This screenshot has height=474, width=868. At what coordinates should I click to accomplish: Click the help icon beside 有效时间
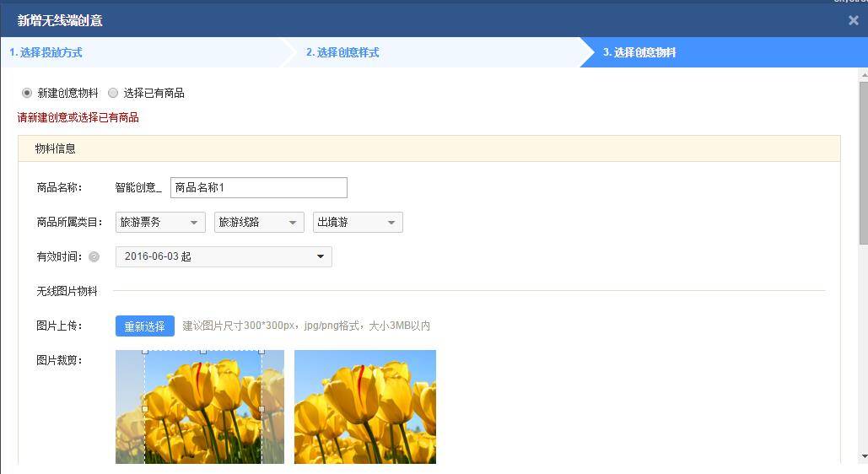94,257
